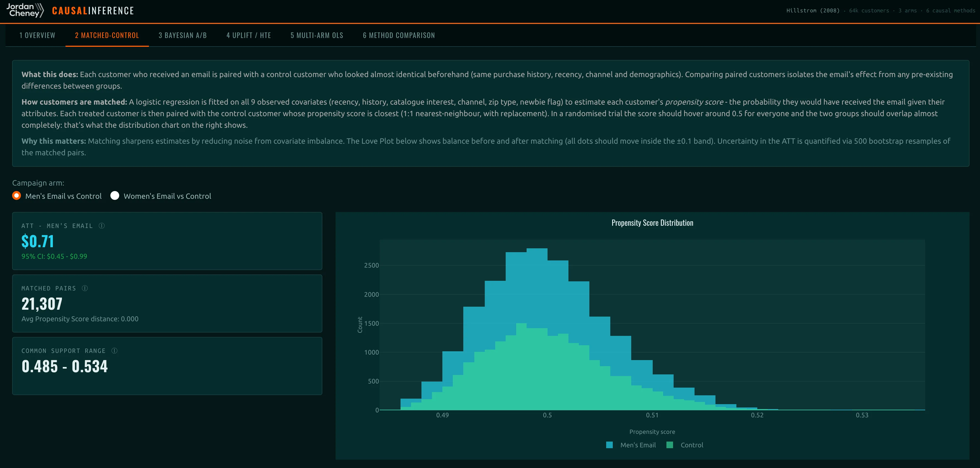Click the $0.71 ATT value
The width and height of the screenshot is (980, 468).
(x=38, y=241)
